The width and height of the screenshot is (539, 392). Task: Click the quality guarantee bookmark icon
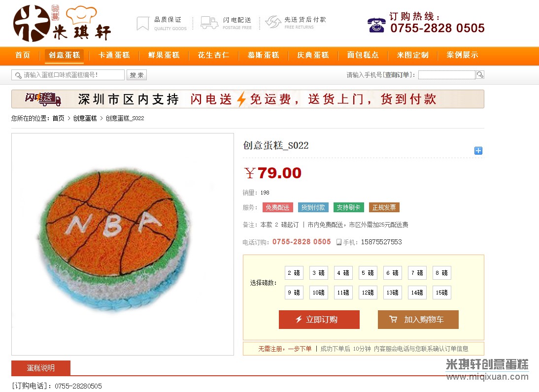point(143,23)
